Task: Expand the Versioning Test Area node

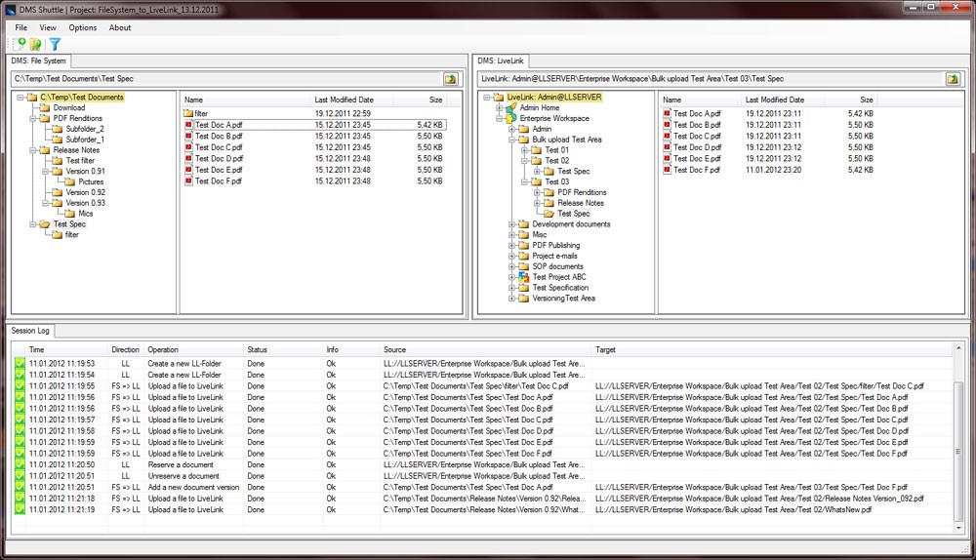Action: point(511,298)
